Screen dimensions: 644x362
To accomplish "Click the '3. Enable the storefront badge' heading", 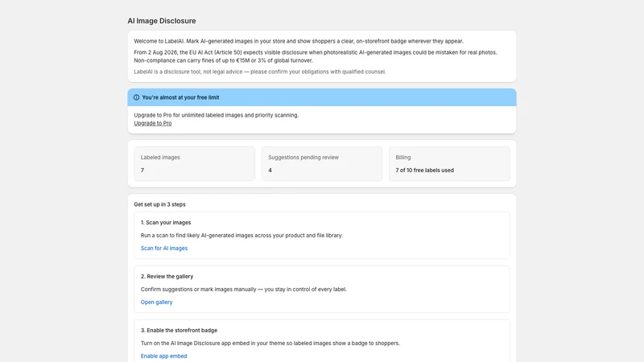I will [179, 330].
